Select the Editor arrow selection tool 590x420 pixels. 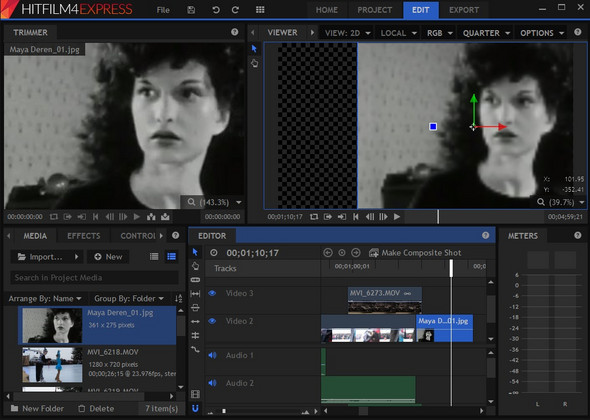(x=195, y=251)
